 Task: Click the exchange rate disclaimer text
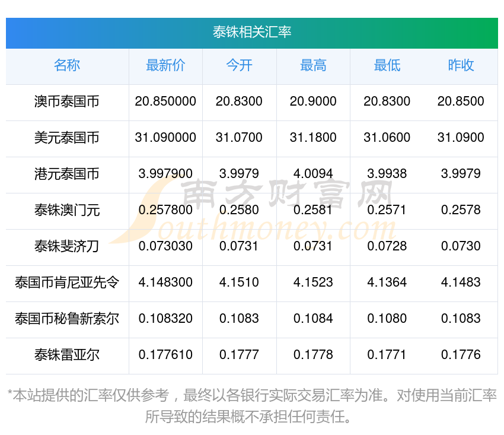pos(252,405)
